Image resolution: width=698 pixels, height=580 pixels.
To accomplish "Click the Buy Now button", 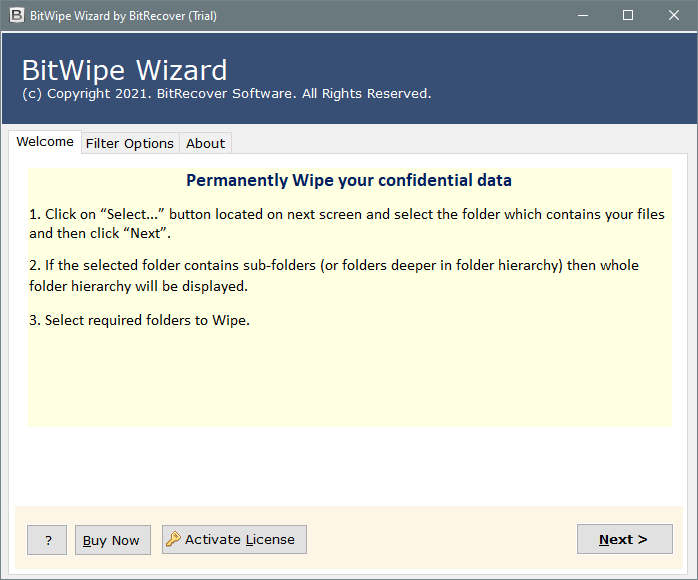I will (113, 540).
